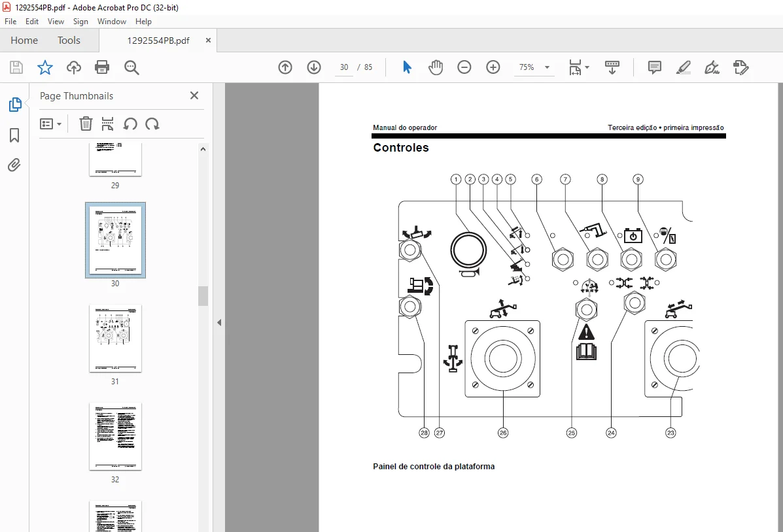Open the Bookmarks sidebar panel
This screenshot has width=783, height=532.
[14, 135]
